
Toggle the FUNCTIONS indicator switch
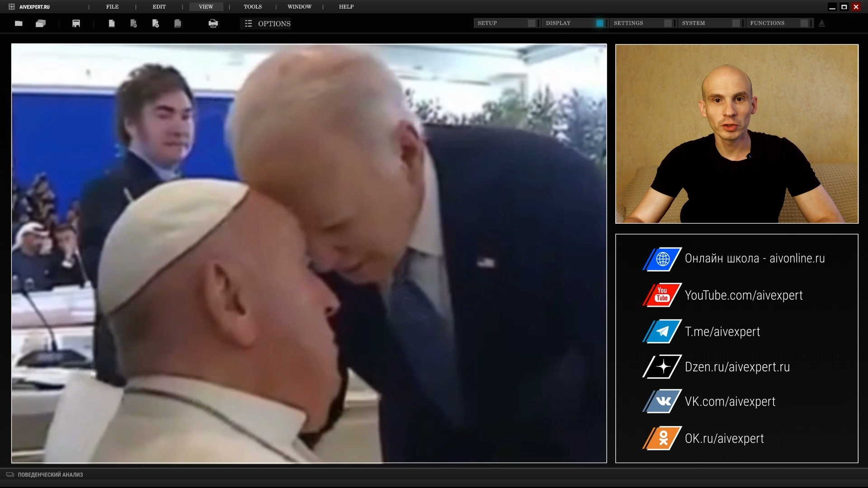(x=804, y=23)
